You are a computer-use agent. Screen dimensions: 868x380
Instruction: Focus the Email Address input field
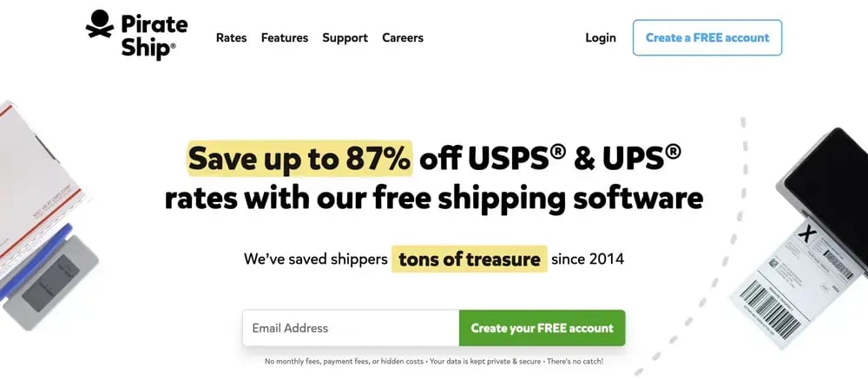pos(351,329)
